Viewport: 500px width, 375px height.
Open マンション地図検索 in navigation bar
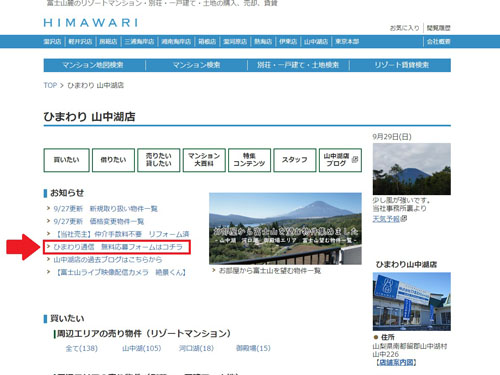[93, 65]
